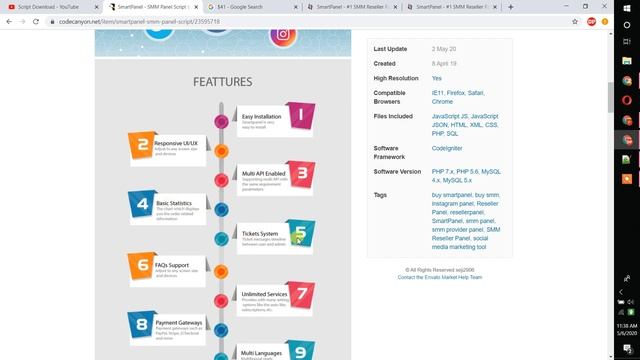
Task: Click the browser forward arrow
Action: [22, 22]
